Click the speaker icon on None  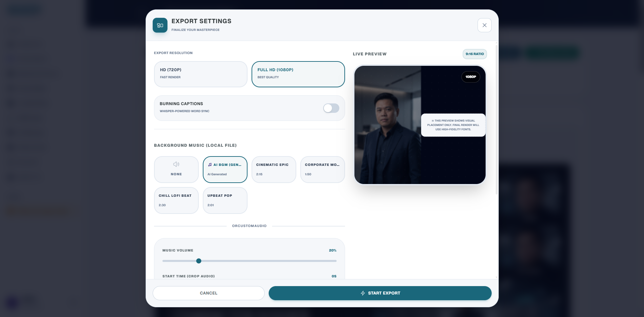(176, 164)
